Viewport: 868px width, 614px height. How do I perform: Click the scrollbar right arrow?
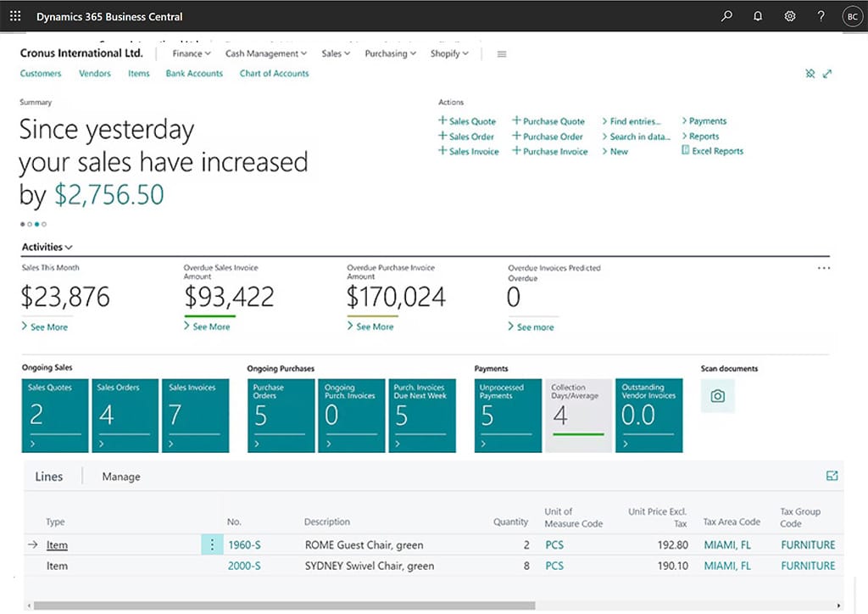(x=838, y=606)
